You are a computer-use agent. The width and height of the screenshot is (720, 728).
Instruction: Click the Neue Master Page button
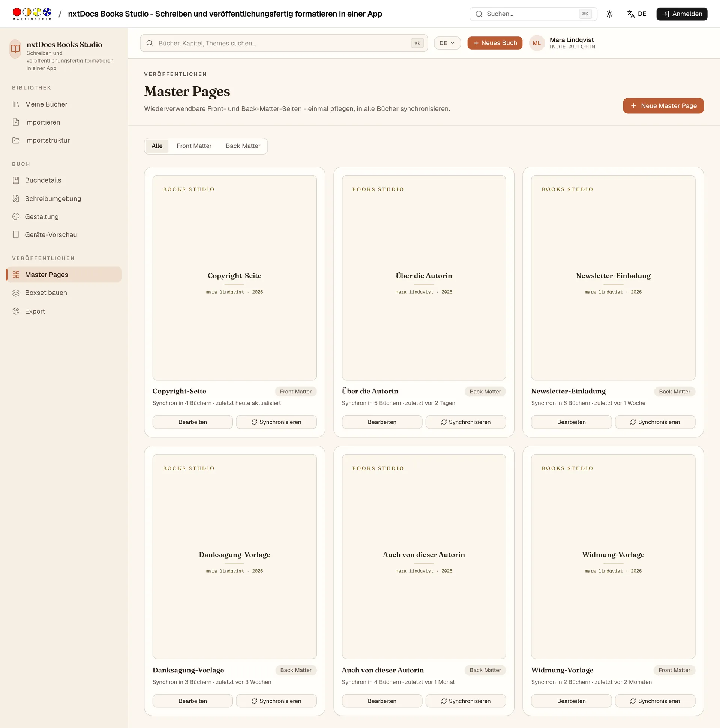coord(663,105)
